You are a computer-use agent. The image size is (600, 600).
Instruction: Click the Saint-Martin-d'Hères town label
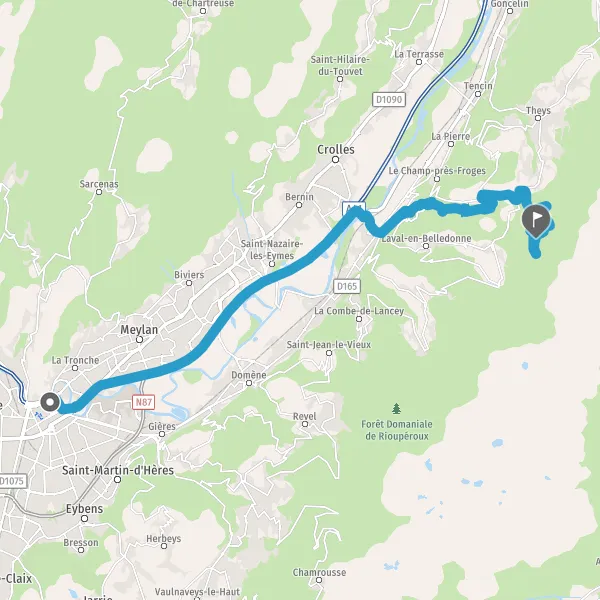pyautogui.click(x=118, y=470)
